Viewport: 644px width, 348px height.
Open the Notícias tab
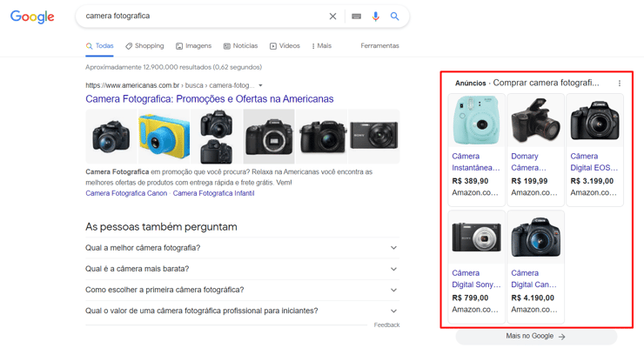tap(240, 46)
